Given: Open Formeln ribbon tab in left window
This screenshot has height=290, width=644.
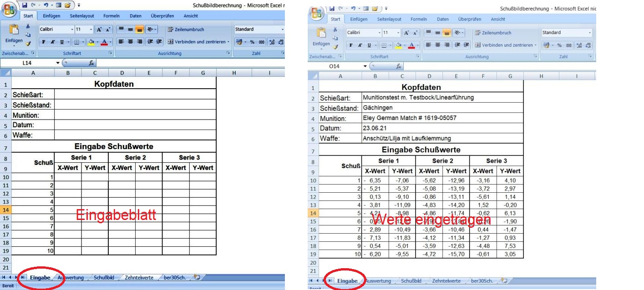Looking at the screenshot, I should 111,16.
